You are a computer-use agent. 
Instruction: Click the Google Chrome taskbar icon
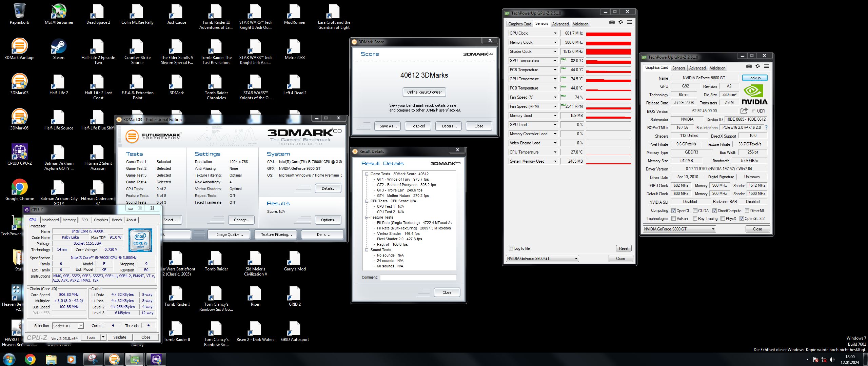(30, 359)
